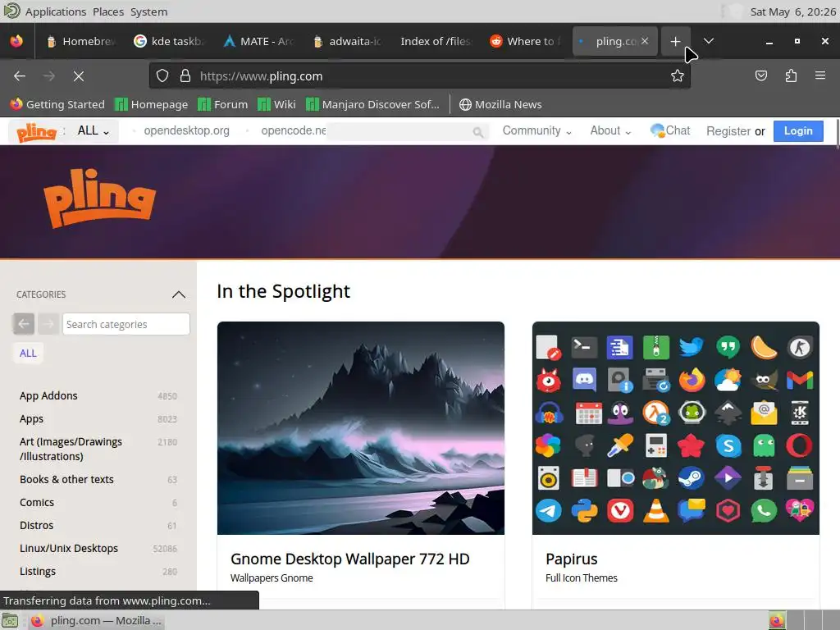This screenshot has height=630, width=840.
Task: Open the Gnome Desktop Wallpaper 772 HD thumbnail
Action: click(361, 427)
